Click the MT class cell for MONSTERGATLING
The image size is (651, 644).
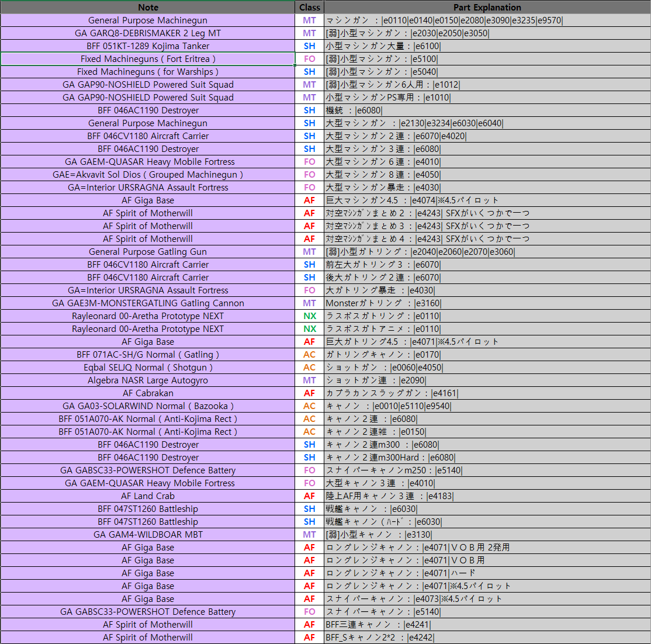[x=309, y=303]
